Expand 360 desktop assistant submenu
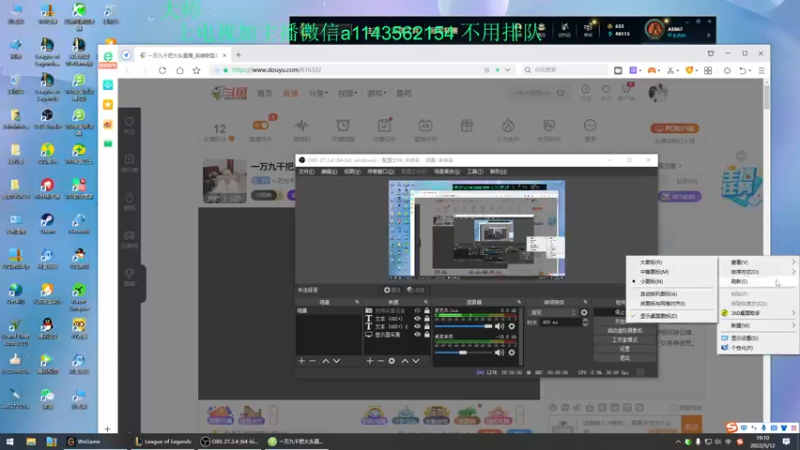The height and width of the screenshot is (450, 800). (x=758, y=313)
